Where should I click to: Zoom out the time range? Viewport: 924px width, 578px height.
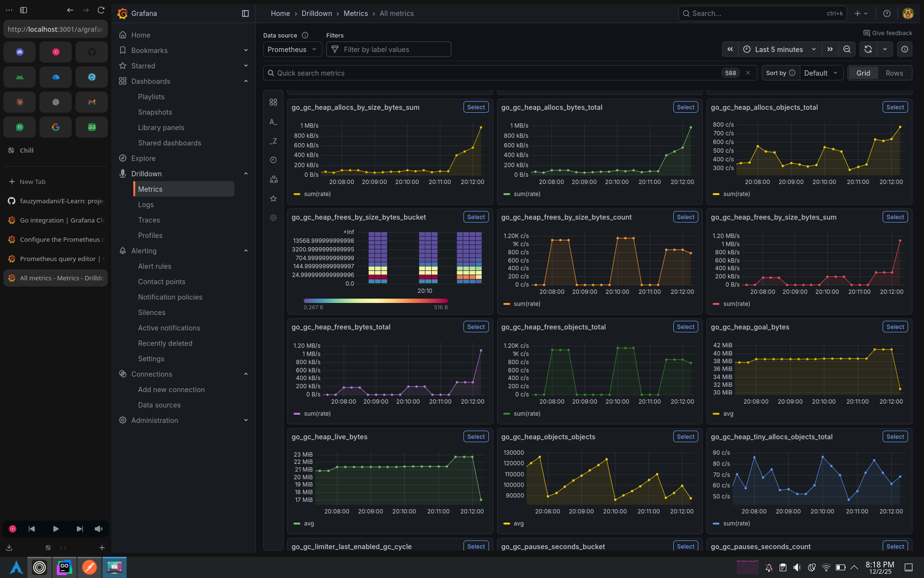click(x=847, y=49)
